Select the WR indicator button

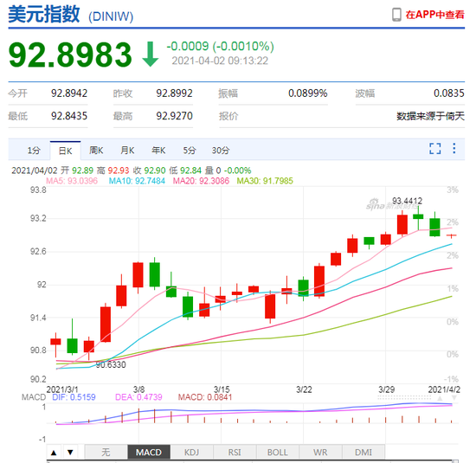click(320, 453)
